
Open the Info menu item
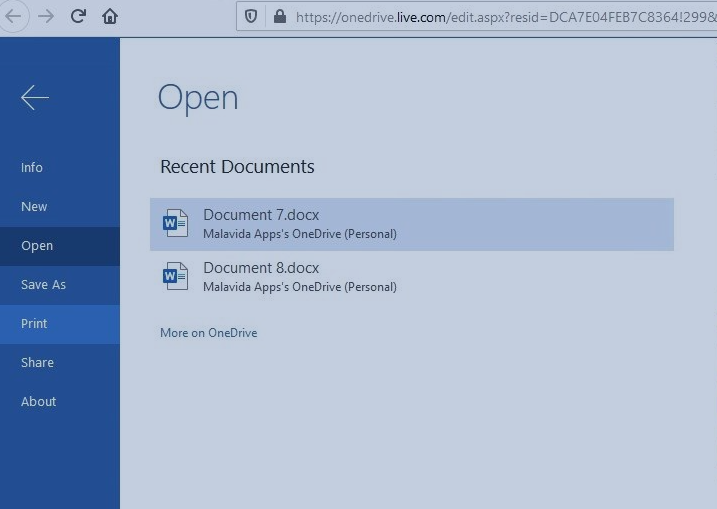tap(60, 167)
